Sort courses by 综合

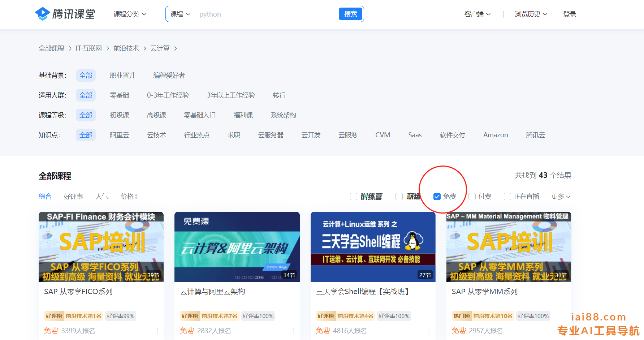(x=45, y=196)
